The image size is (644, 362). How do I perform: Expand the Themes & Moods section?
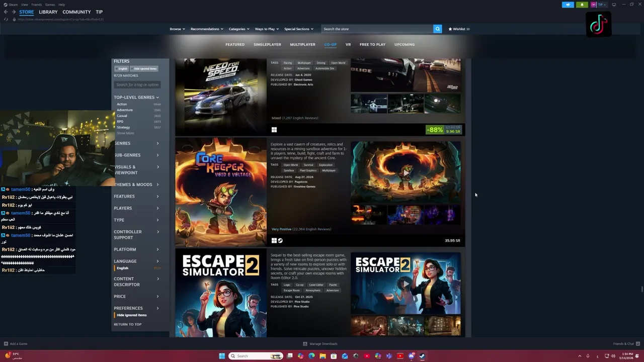coord(136,185)
